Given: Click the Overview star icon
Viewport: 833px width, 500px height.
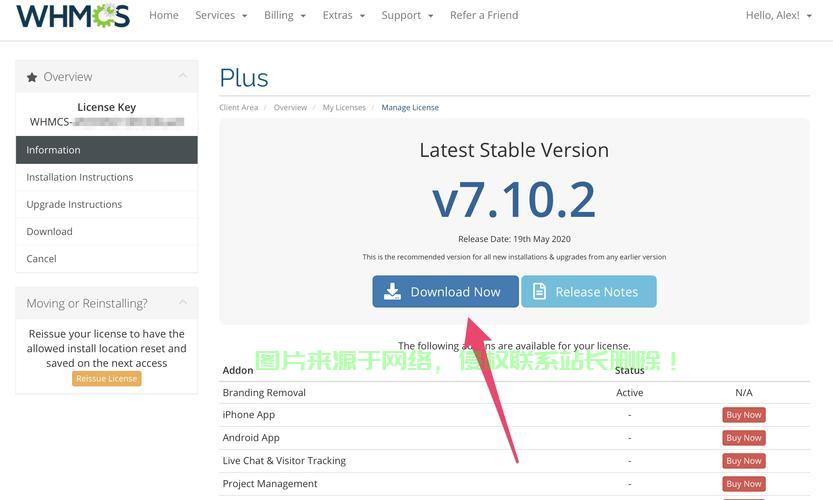Looking at the screenshot, I should tap(32, 77).
